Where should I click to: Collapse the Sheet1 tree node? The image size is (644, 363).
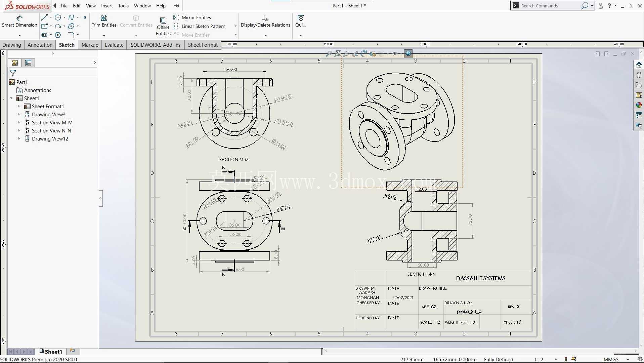11,98
